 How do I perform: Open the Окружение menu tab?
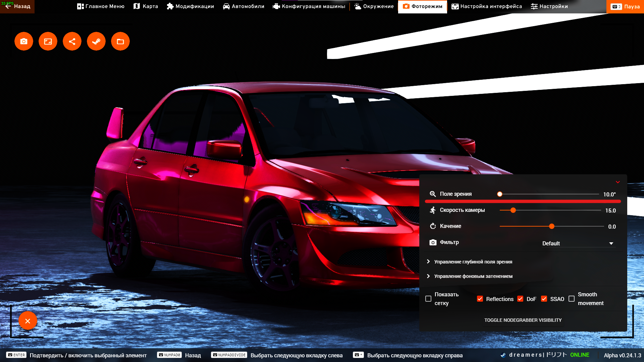coord(374,6)
